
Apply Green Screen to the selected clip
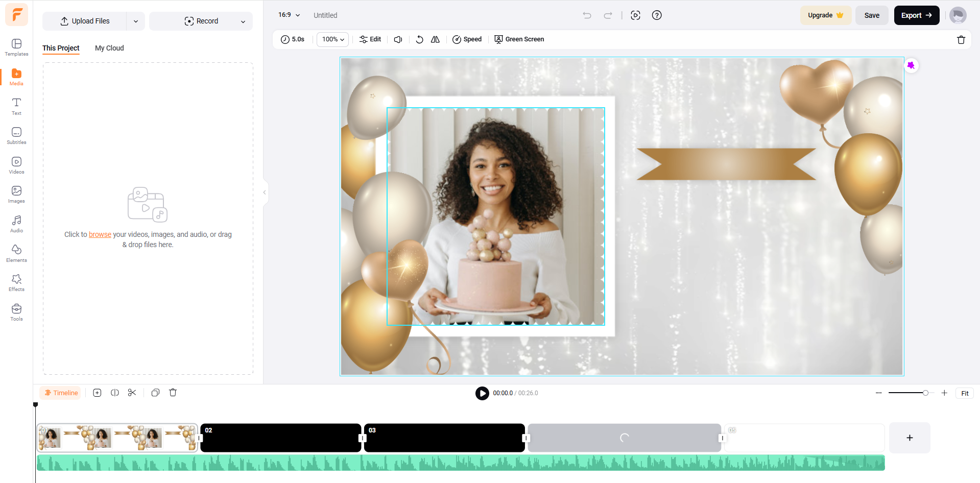519,39
